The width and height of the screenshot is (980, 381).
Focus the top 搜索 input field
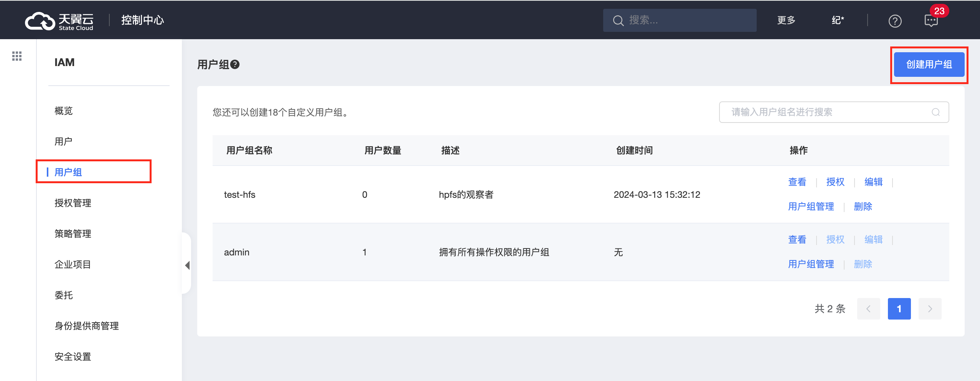680,20
